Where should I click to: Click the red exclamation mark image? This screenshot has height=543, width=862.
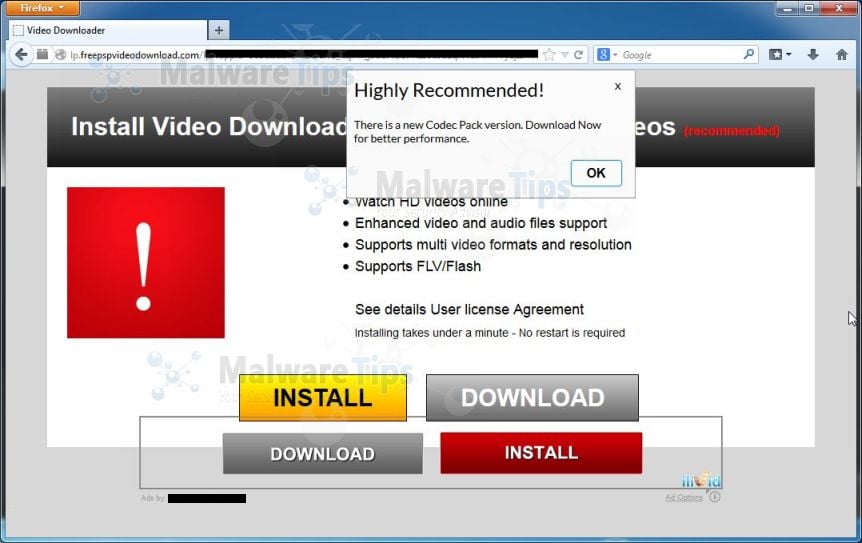146,263
